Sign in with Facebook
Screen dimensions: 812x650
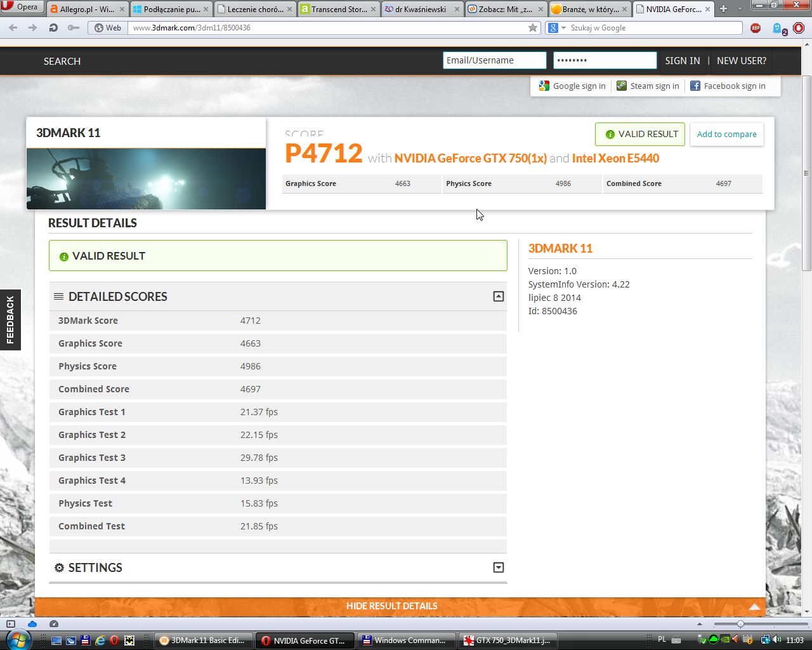click(x=728, y=86)
